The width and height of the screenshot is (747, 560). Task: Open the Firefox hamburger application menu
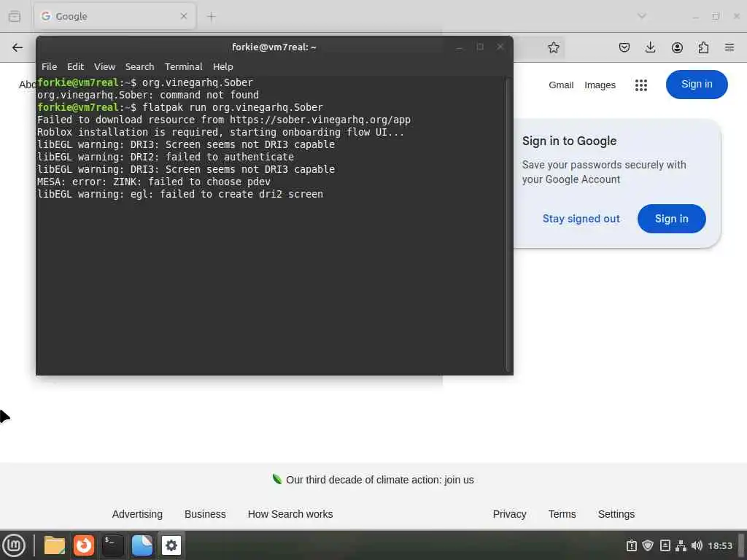[729, 47]
